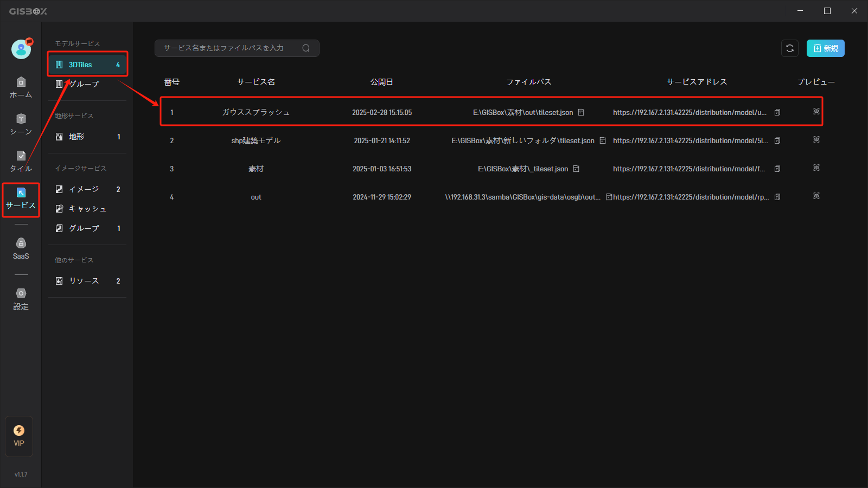Image resolution: width=868 pixels, height=488 pixels.
Task: Click the プレビュー column header
Action: 816,82
